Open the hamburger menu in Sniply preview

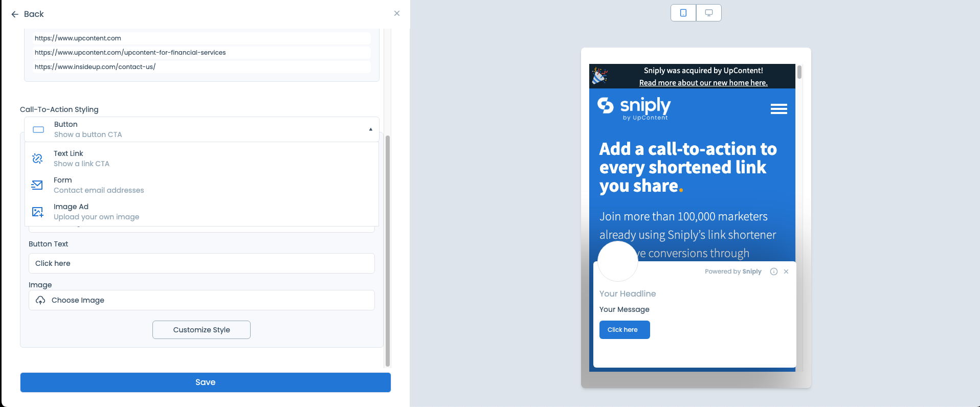click(778, 109)
